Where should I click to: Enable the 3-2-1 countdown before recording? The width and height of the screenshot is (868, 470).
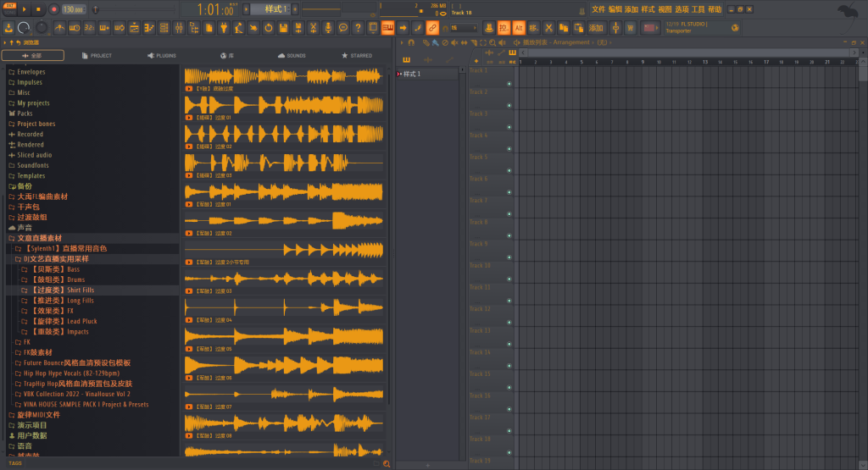[89, 28]
